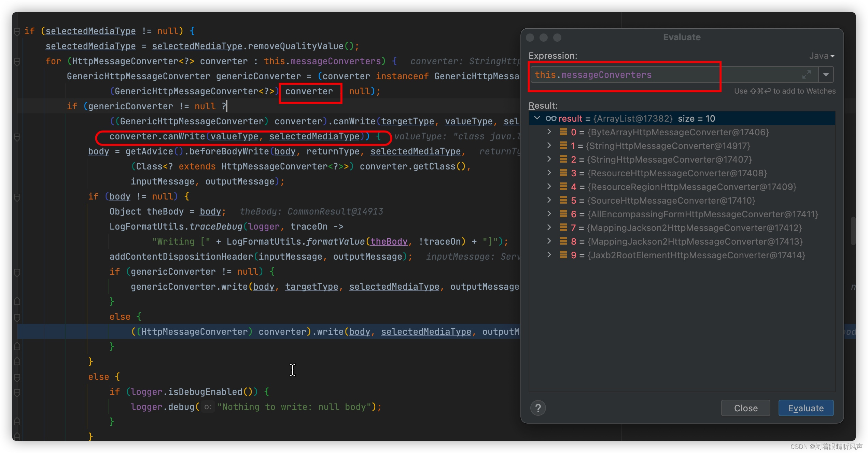Expand item 7 MappingJackson2HttpMessageConverter@17412

549,227
